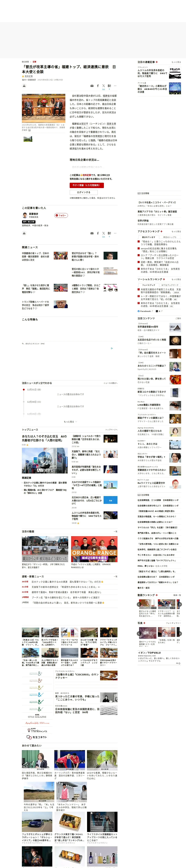Viewport: 186px width, 868px height.
Task: Expand もっと見る under the news timeline
Action: tap(70, 422)
